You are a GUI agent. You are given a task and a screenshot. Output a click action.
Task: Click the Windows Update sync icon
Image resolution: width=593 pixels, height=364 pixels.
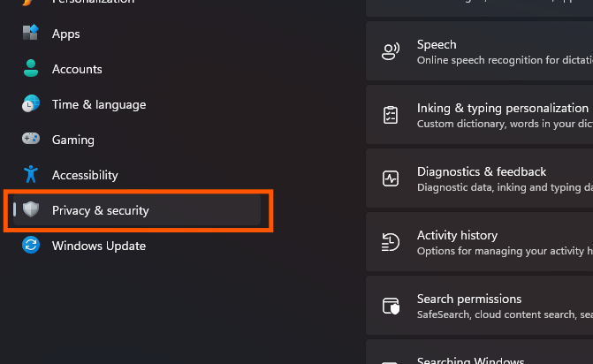point(31,246)
